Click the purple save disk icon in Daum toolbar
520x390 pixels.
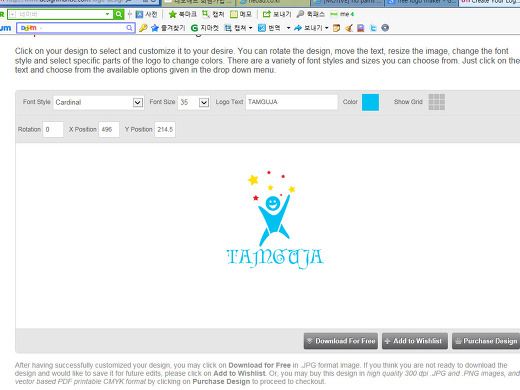[360, 28]
